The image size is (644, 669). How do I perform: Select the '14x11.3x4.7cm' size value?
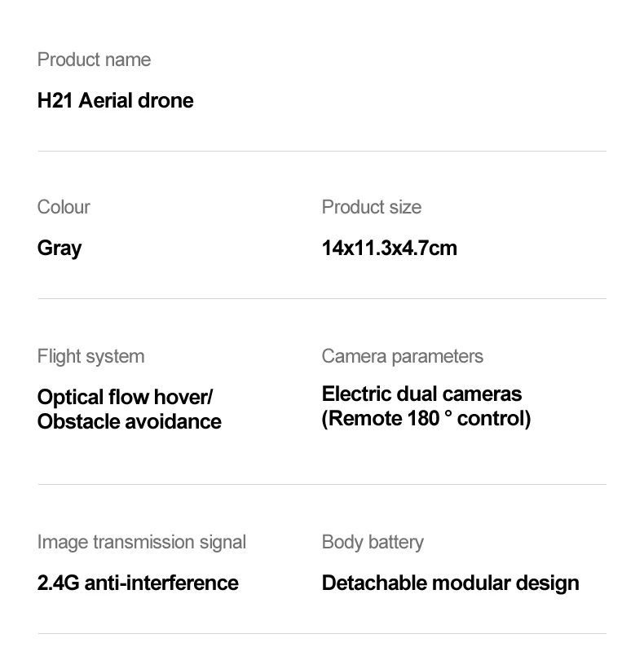pyautogui.click(x=389, y=248)
